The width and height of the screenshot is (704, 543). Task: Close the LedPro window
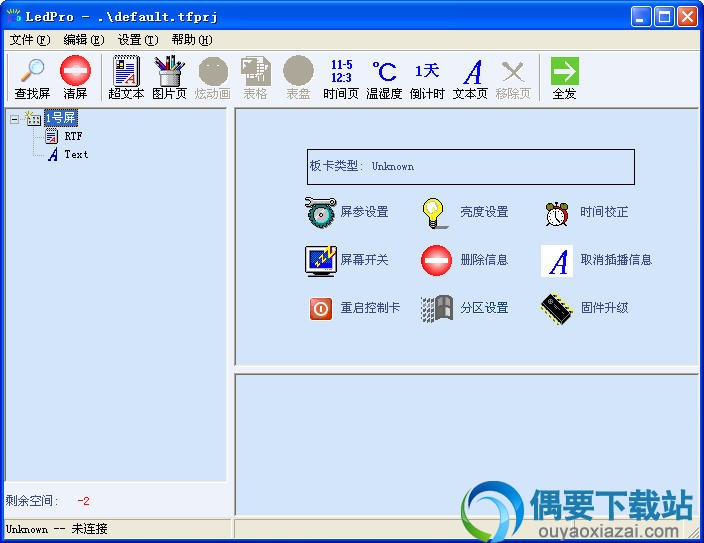[687, 17]
